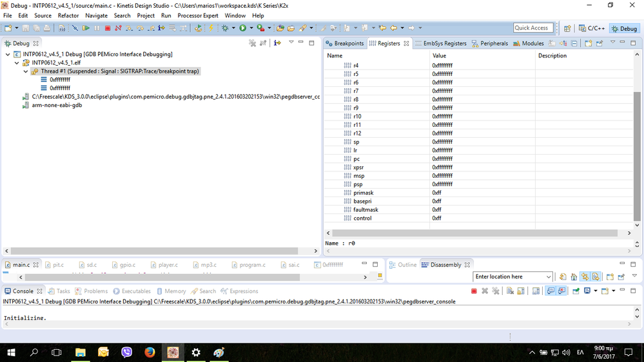
Task: Click the Disconnect icon in main toolbar
Action: point(118,28)
